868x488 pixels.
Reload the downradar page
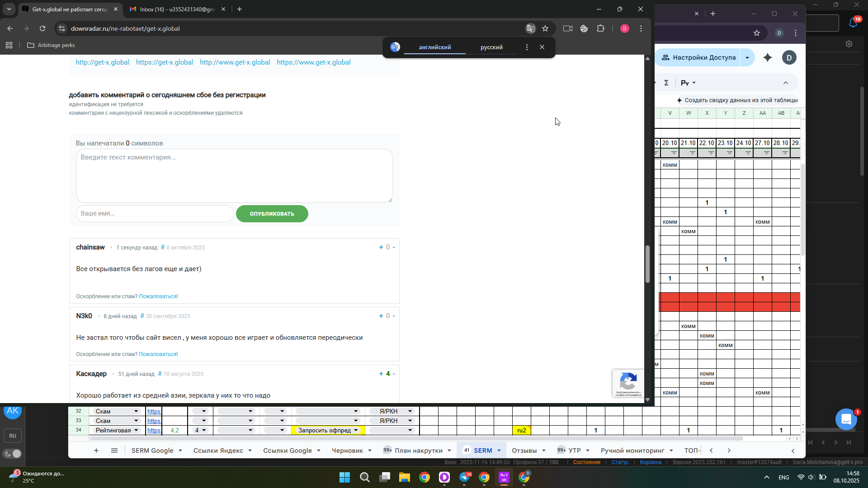point(42,28)
